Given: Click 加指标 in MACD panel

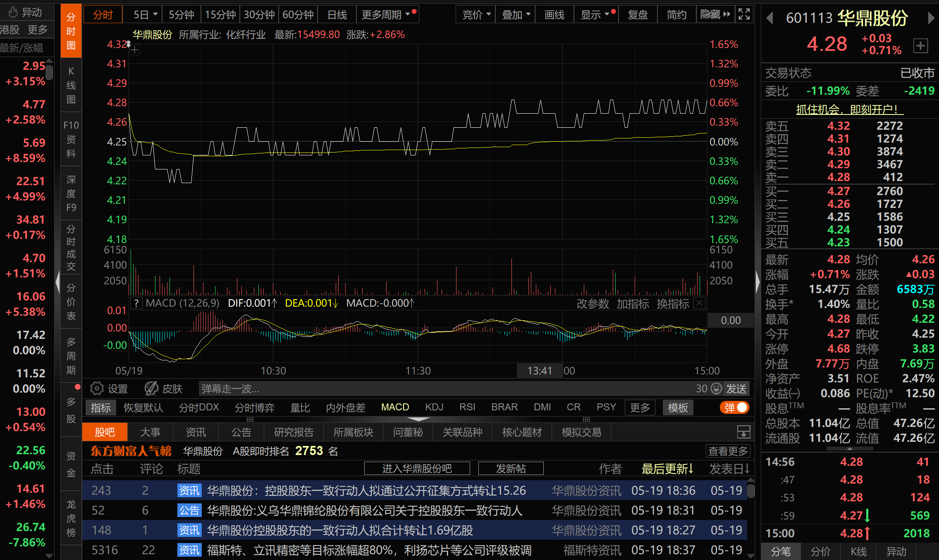Looking at the screenshot, I should [x=633, y=304].
